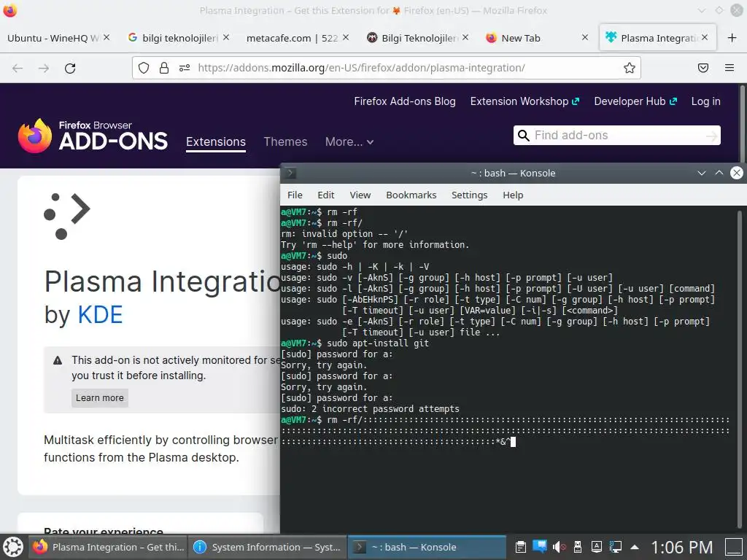Click the Firefox Browser ADD-ONS logo
Screen dimensions: 747x560
(93, 136)
